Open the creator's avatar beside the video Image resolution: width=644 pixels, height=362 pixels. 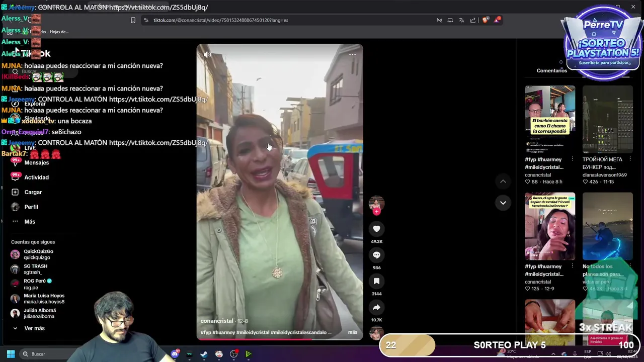[x=376, y=203]
